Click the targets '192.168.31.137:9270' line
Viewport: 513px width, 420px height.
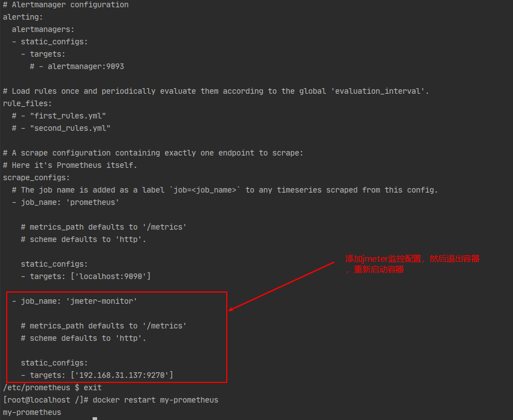pyautogui.click(x=97, y=375)
